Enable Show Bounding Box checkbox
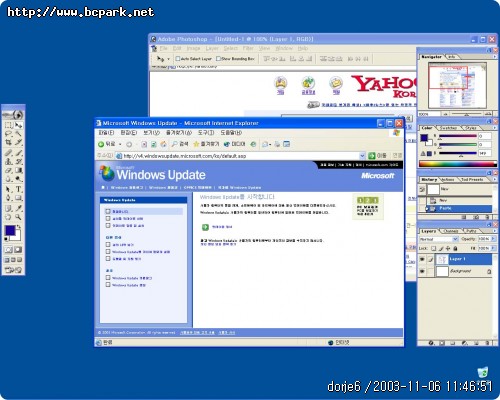This screenshot has height=400, width=500. (218, 59)
